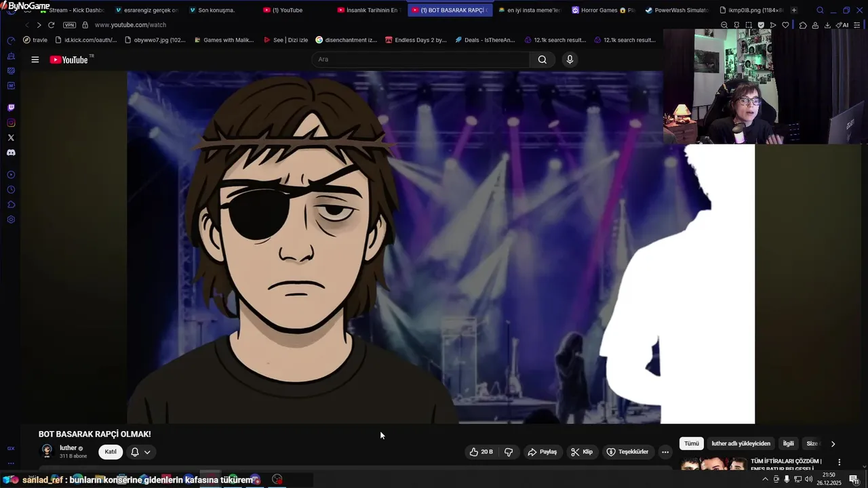
Task: Click the address bar www.youtube.com/watch
Action: 130,25
